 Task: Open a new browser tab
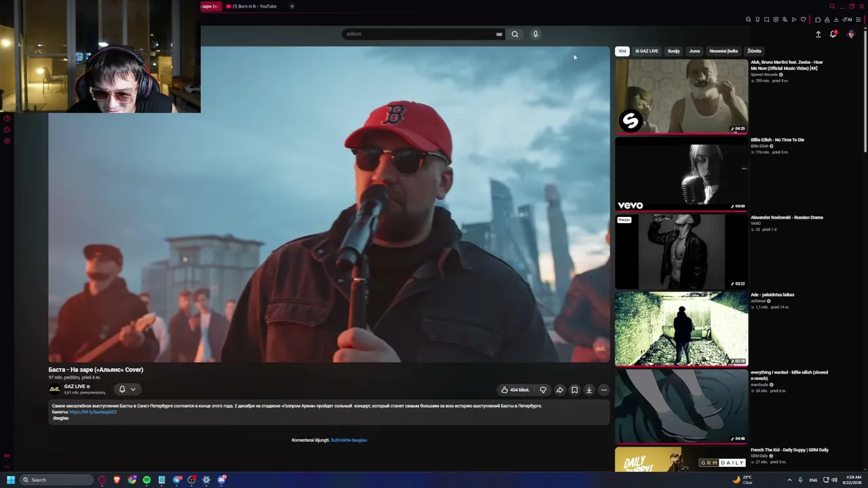pyautogui.click(x=292, y=6)
